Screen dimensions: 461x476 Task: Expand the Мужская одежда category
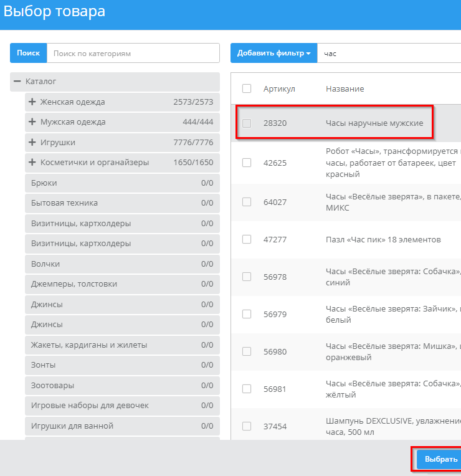pos(32,122)
